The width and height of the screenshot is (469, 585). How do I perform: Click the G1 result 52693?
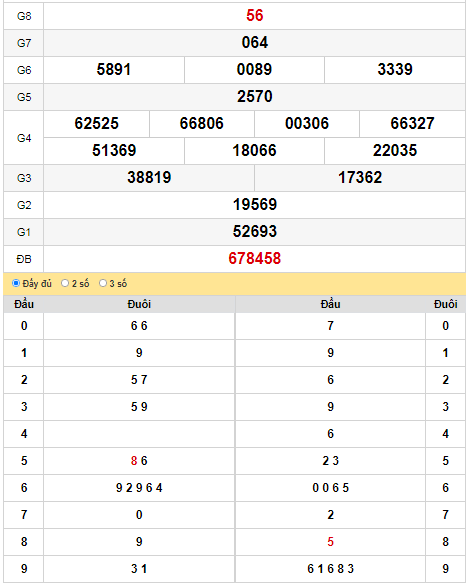[x=254, y=232]
